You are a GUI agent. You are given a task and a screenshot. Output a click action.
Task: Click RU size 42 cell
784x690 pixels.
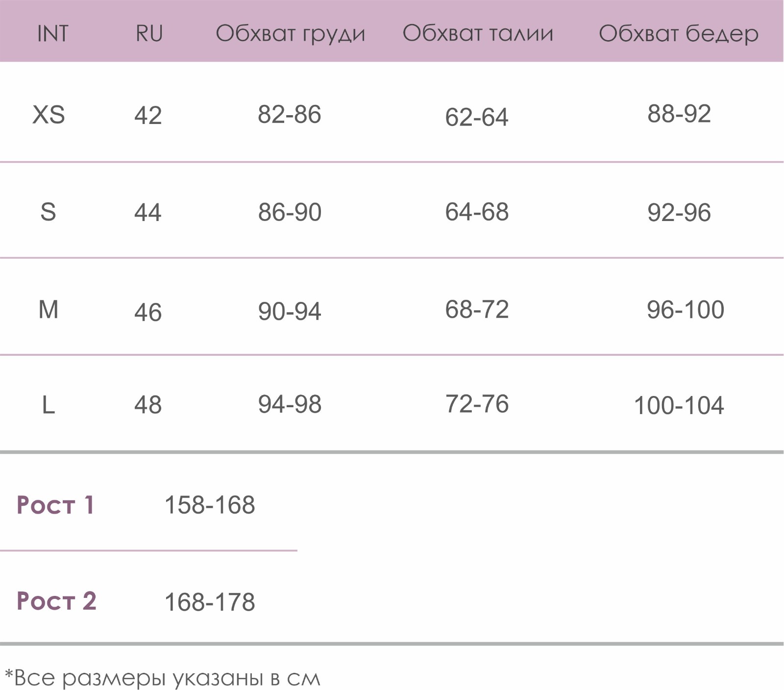coord(148,116)
